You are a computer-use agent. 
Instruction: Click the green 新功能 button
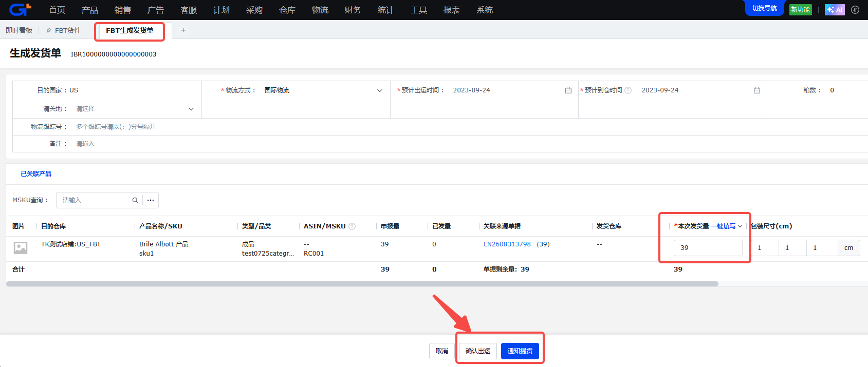point(800,10)
